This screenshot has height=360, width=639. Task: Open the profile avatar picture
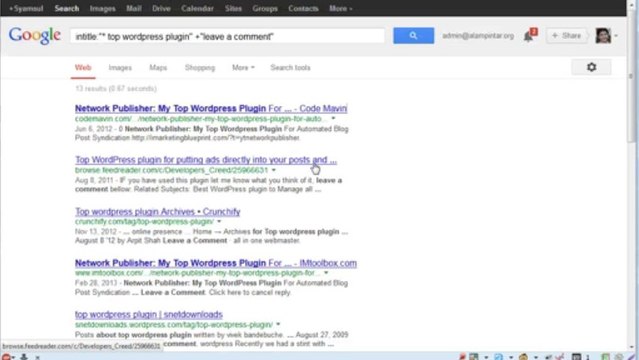pos(603,35)
